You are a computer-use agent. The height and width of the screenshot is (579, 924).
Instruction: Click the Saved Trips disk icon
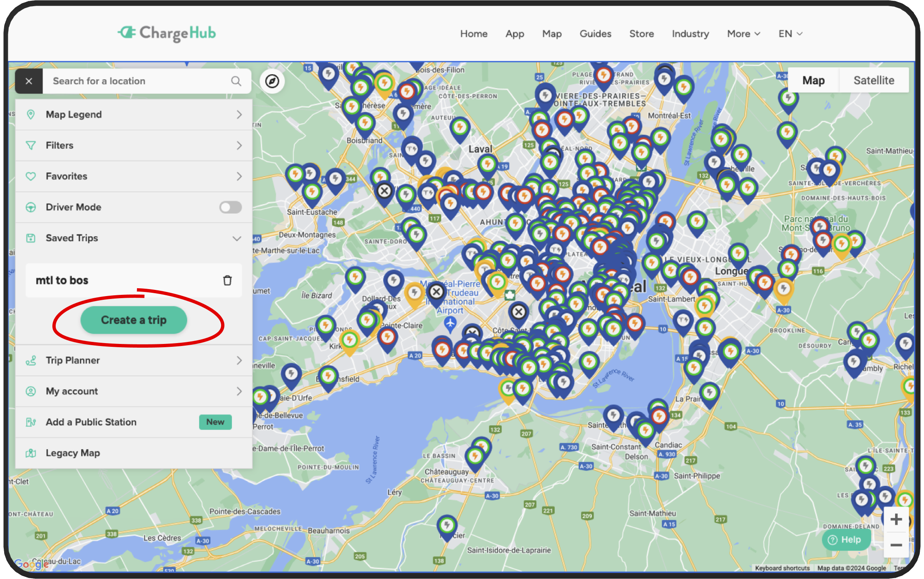(31, 238)
